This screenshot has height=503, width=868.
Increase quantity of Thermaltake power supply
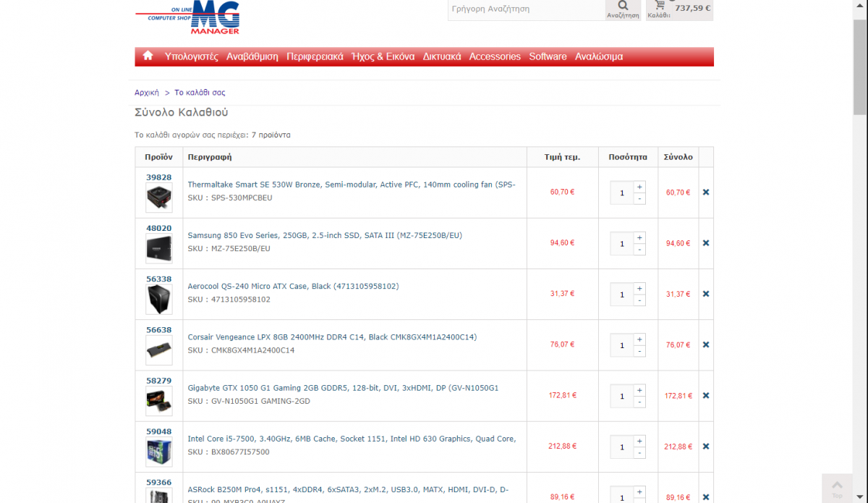pos(639,187)
